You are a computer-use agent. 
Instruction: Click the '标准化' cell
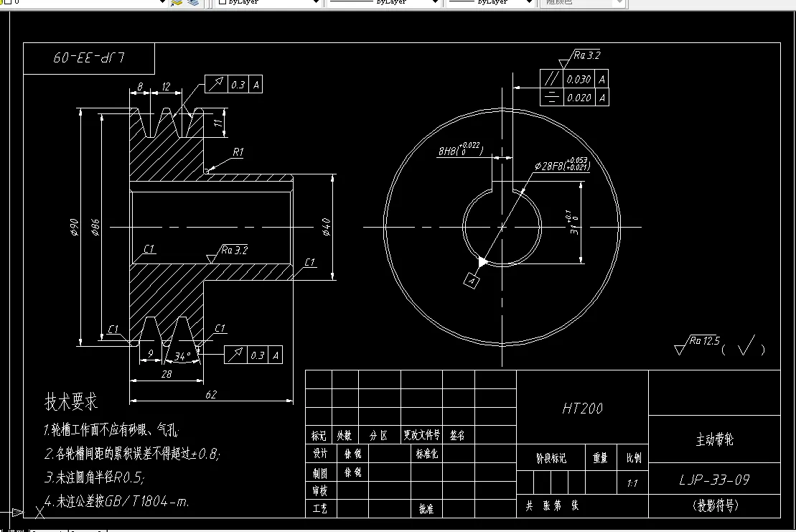(427, 453)
